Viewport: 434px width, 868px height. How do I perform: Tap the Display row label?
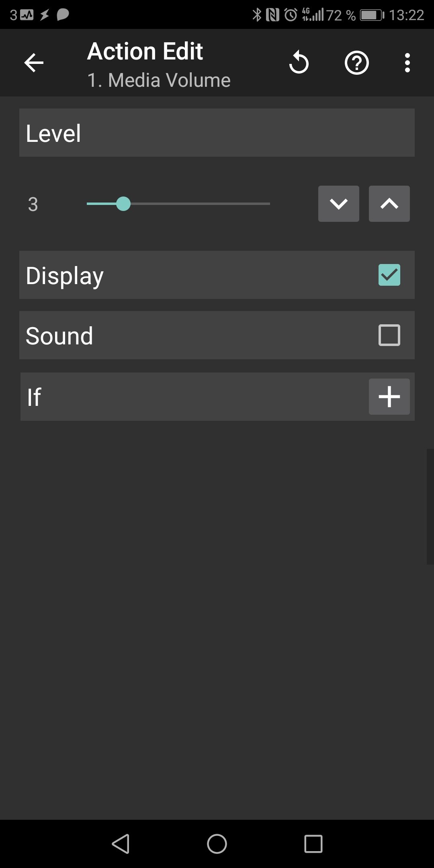(x=65, y=276)
